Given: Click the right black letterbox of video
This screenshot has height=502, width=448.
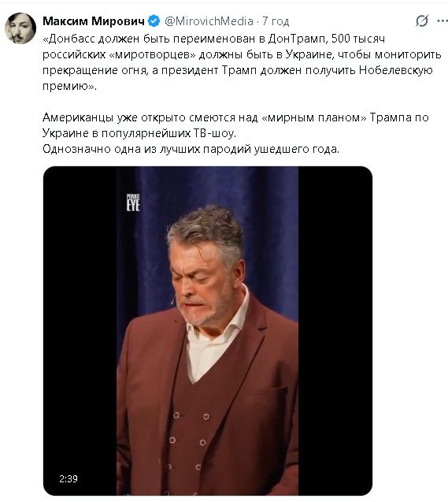Looking at the screenshot, I should click(x=335, y=331).
